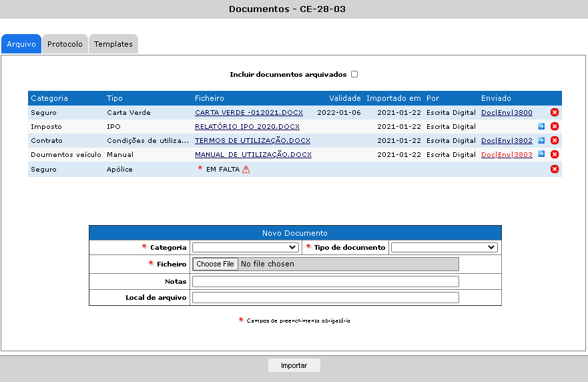Delete the IPO document row

pyautogui.click(x=554, y=127)
